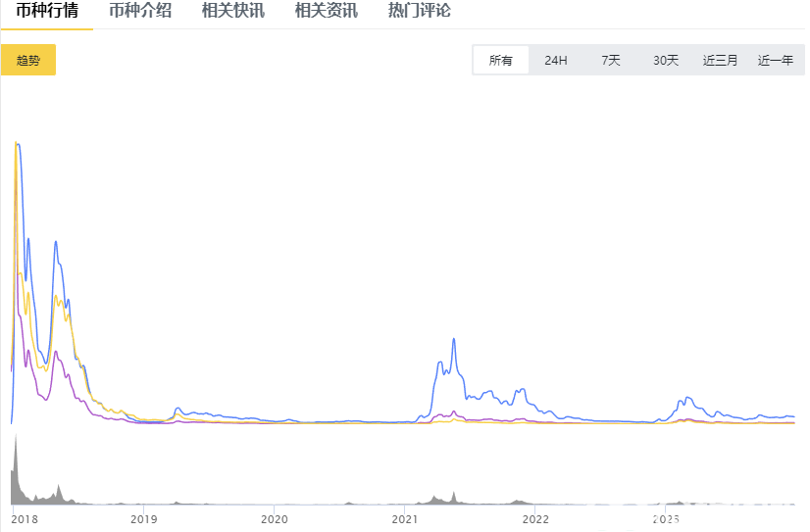The width and height of the screenshot is (810, 532).
Task: Switch to the 币种行情 tab
Action: click(x=47, y=12)
